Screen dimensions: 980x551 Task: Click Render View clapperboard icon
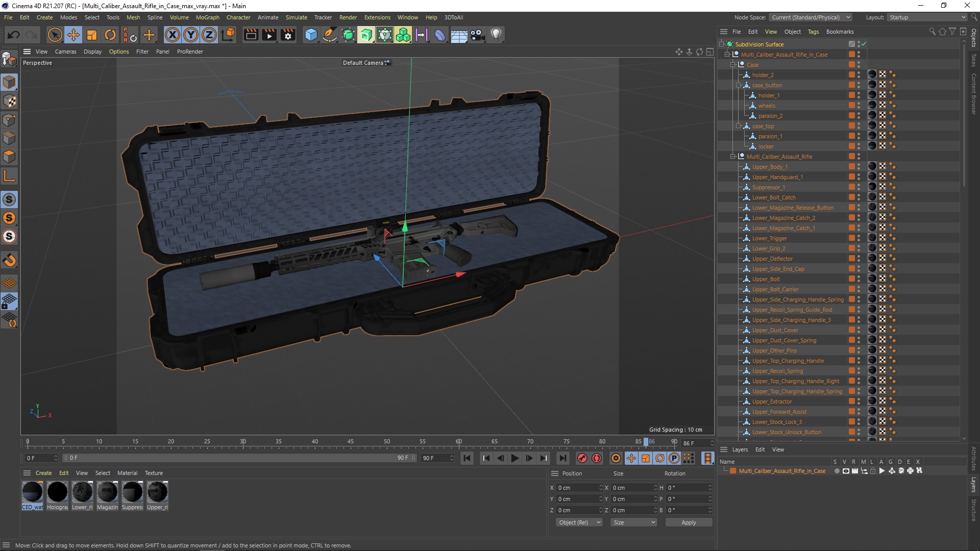point(251,35)
